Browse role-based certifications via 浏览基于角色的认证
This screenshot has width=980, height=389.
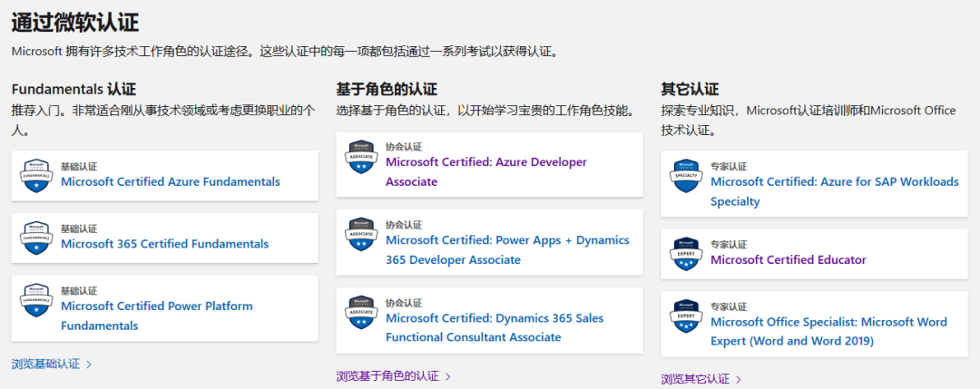(387, 376)
